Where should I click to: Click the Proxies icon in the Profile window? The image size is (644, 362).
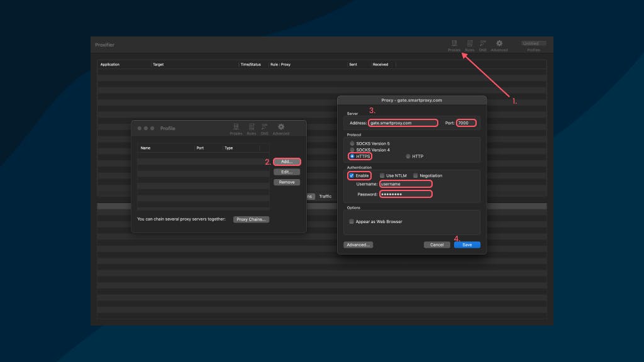(x=236, y=129)
